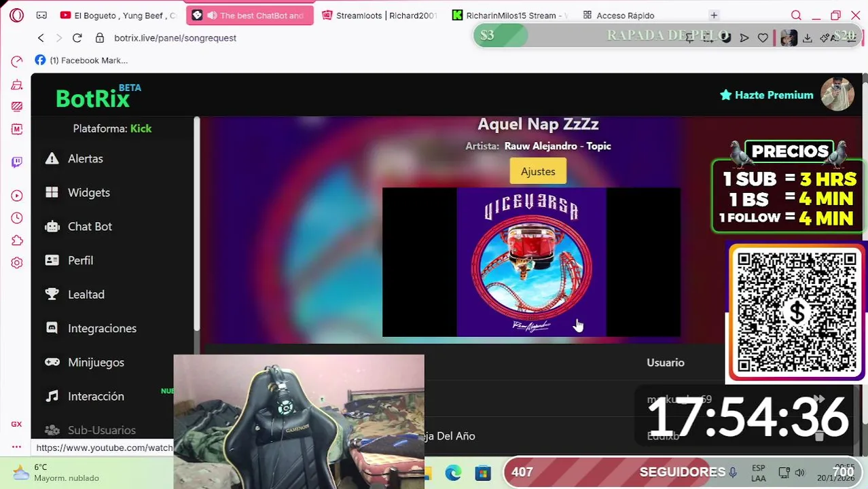
Task: Open the toolbar profile avatar
Action: pyautogui.click(x=789, y=38)
